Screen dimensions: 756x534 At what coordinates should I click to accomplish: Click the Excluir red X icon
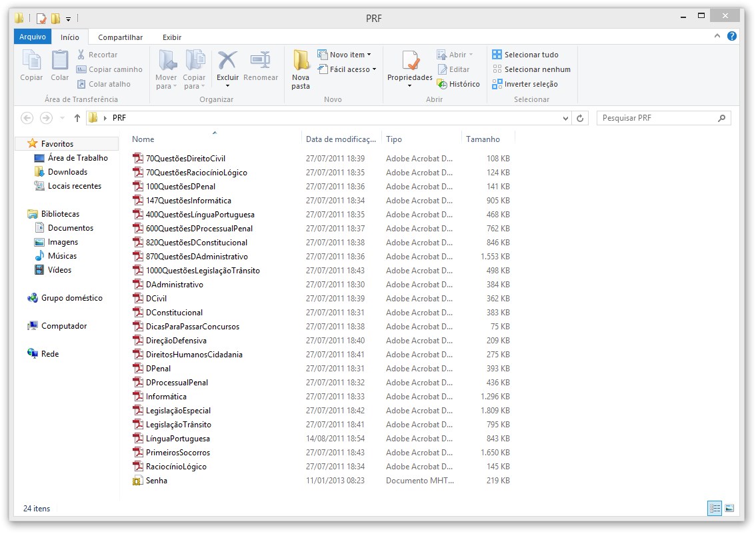pos(227,61)
